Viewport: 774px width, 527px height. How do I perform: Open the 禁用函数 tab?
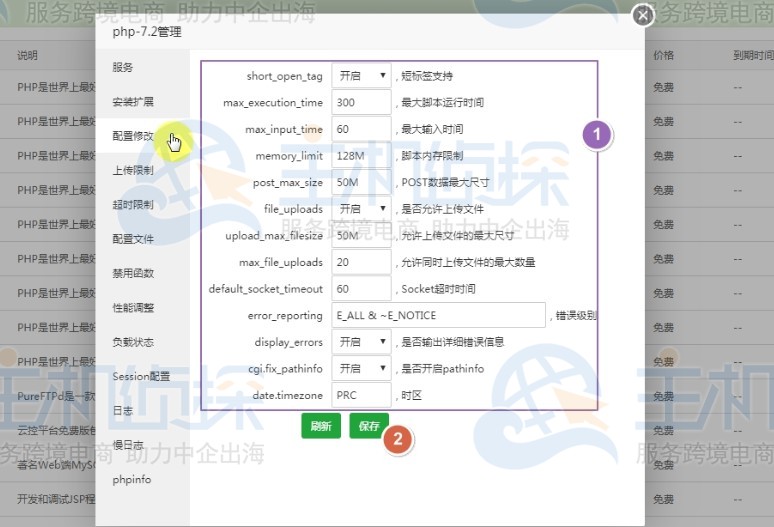[x=133, y=274]
